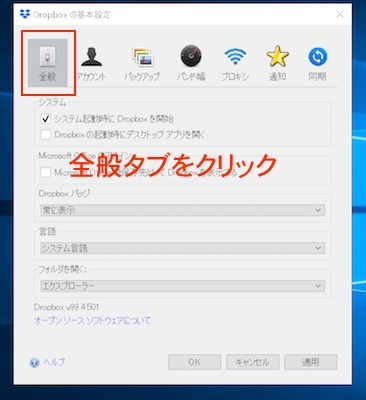This screenshot has width=366, height=400.
Task: Click the システム group label
Action: click(52, 102)
